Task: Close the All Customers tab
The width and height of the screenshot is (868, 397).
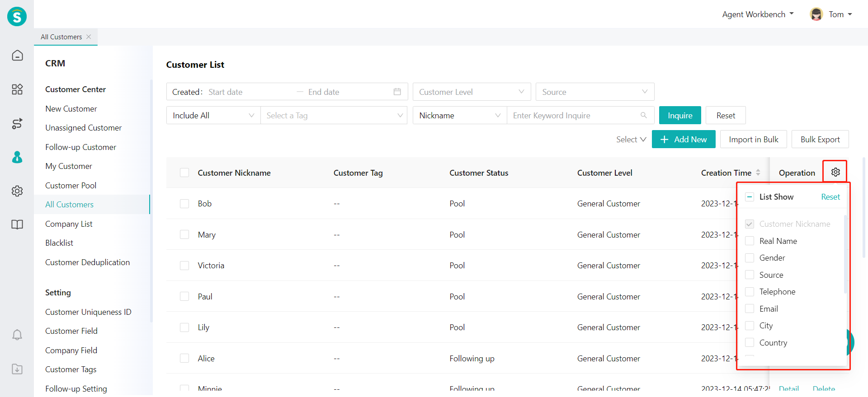Action: pos(89,37)
